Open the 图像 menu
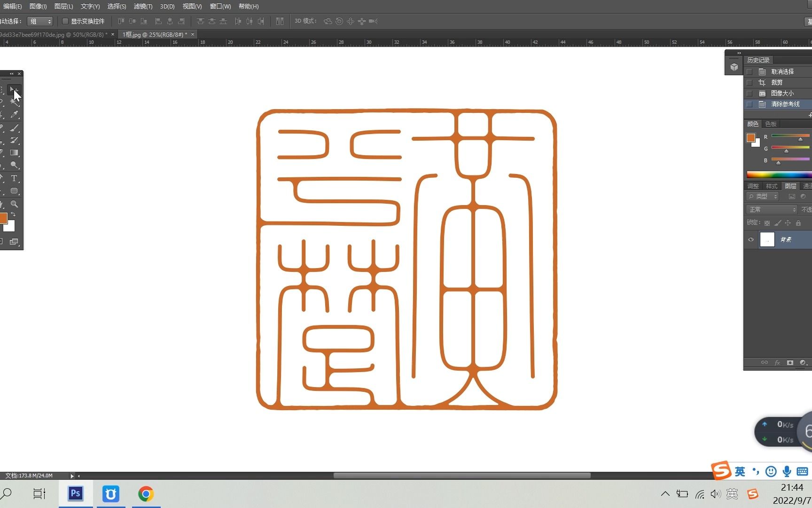 click(38, 6)
